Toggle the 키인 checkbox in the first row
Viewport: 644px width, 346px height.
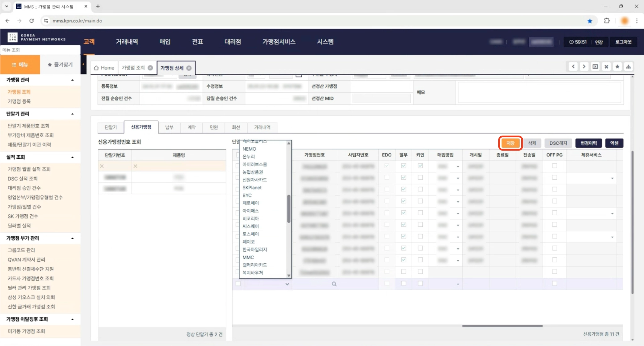[x=420, y=166]
